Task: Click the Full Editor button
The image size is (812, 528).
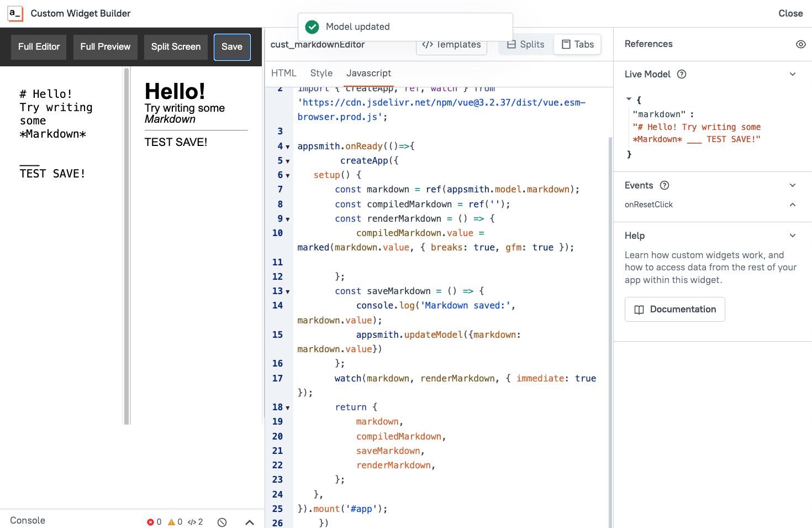Action: pyautogui.click(x=39, y=47)
